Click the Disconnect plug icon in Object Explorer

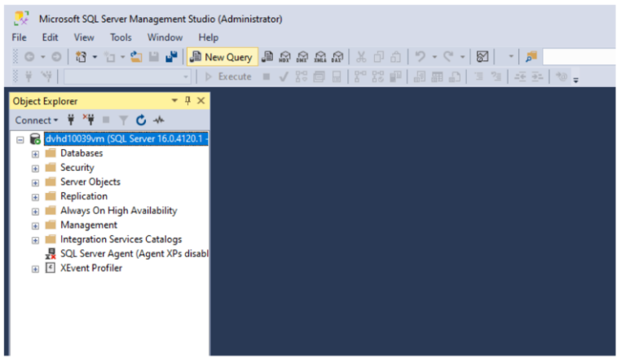click(x=88, y=120)
